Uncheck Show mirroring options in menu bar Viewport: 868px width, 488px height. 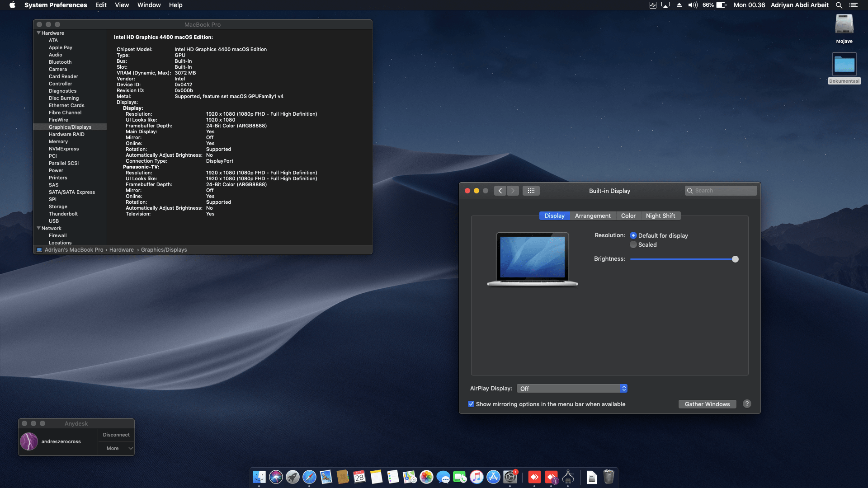click(471, 404)
